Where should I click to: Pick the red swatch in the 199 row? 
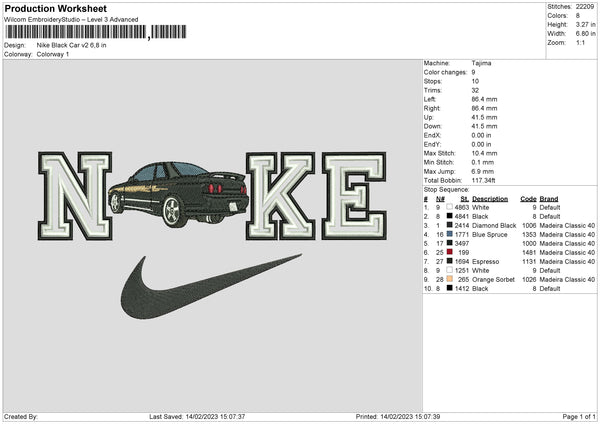[x=449, y=252]
